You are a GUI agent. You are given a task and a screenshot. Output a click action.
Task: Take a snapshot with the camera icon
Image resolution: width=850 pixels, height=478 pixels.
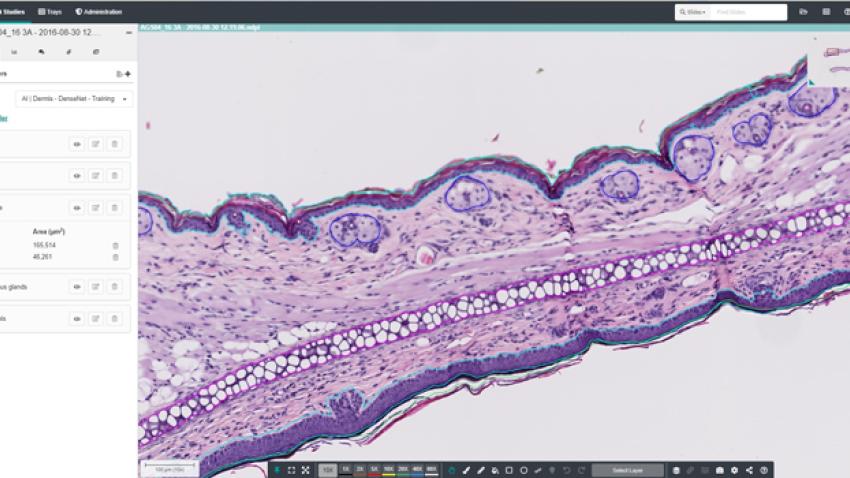pyautogui.click(x=720, y=470)
